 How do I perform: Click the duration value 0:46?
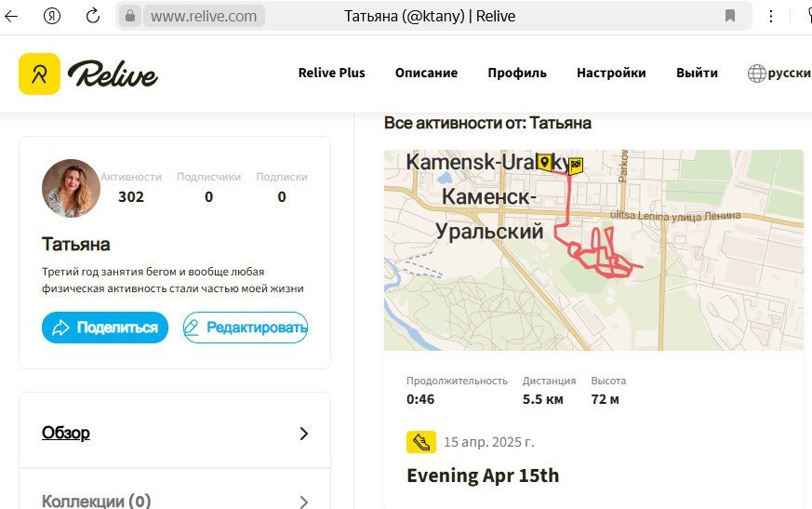tap(420, 399)
